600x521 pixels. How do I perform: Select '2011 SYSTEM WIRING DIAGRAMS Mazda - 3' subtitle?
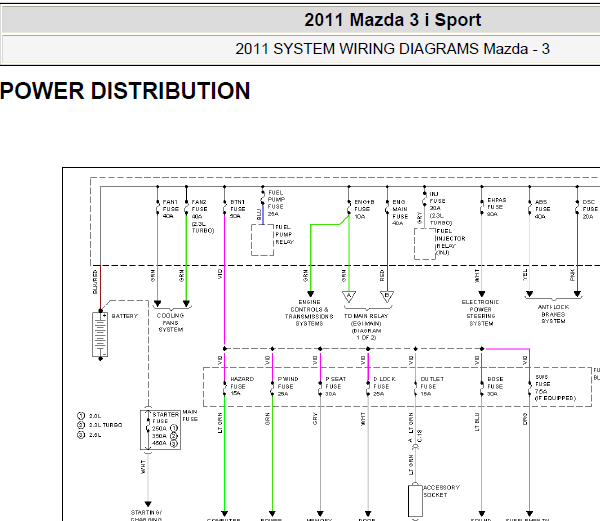393,49
